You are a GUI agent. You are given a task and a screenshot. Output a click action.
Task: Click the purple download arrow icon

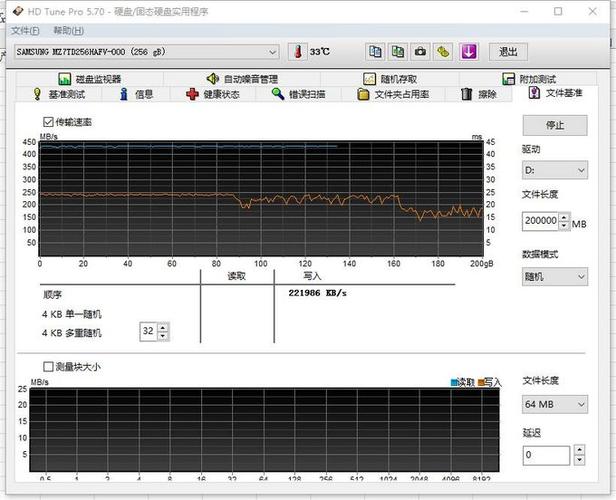pos(469,51)
